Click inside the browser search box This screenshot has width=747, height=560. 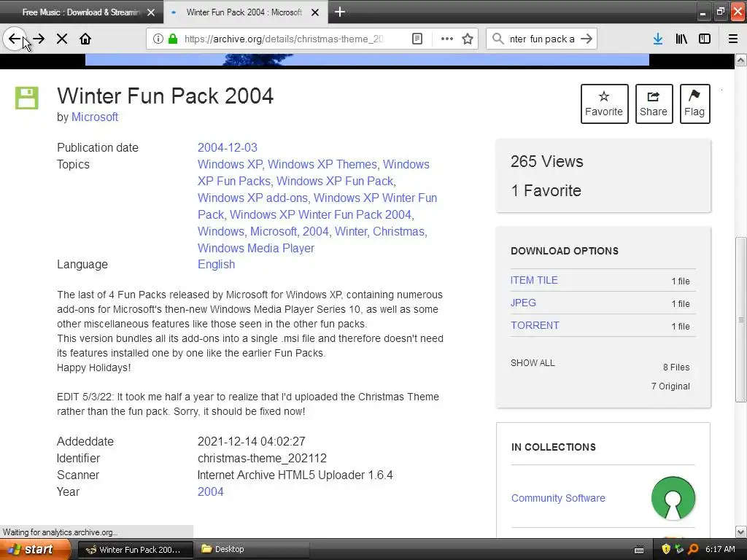[542, 39]
